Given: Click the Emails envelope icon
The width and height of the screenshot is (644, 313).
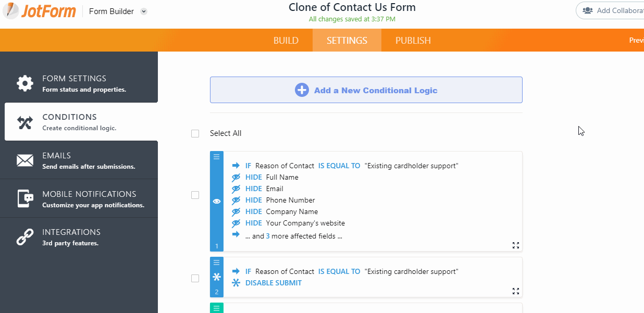Looking at the screenshot, I should point(24,160).
